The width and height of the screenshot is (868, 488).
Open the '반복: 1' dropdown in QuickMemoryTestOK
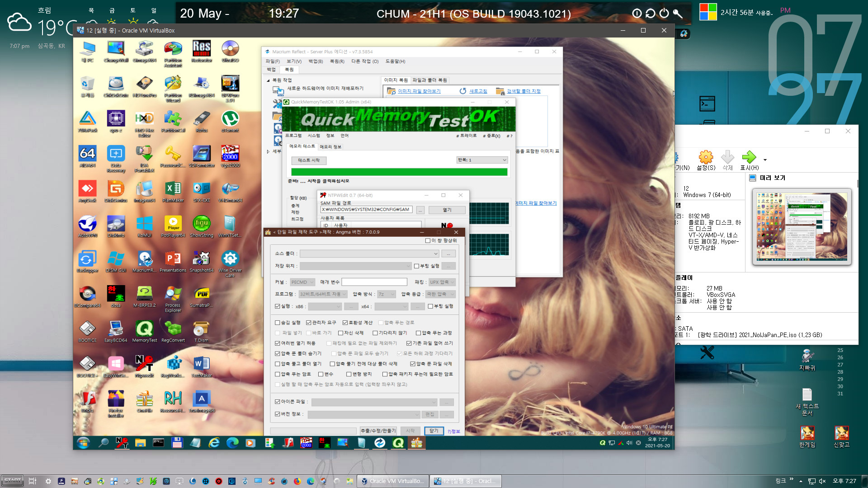[482, 160]
